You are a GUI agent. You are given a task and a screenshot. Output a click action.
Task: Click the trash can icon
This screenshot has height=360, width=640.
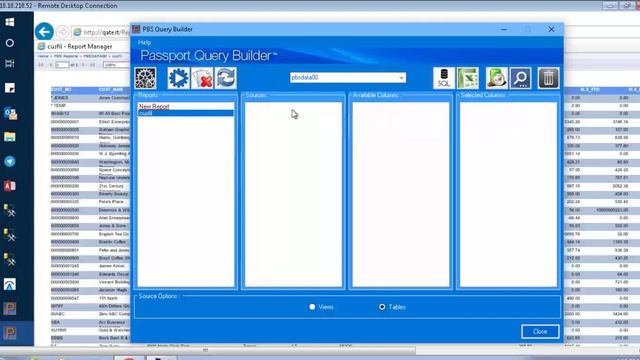click(548, 78)
